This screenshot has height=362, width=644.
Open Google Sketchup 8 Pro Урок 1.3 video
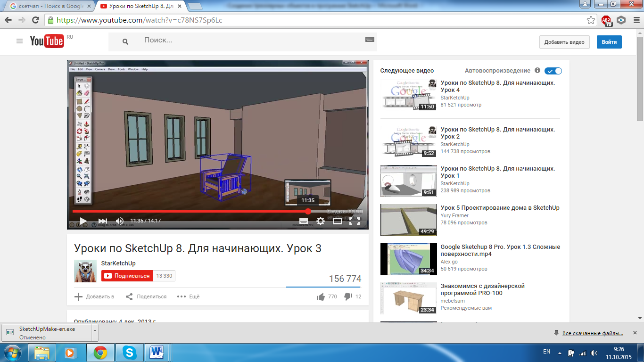[500, 250]
